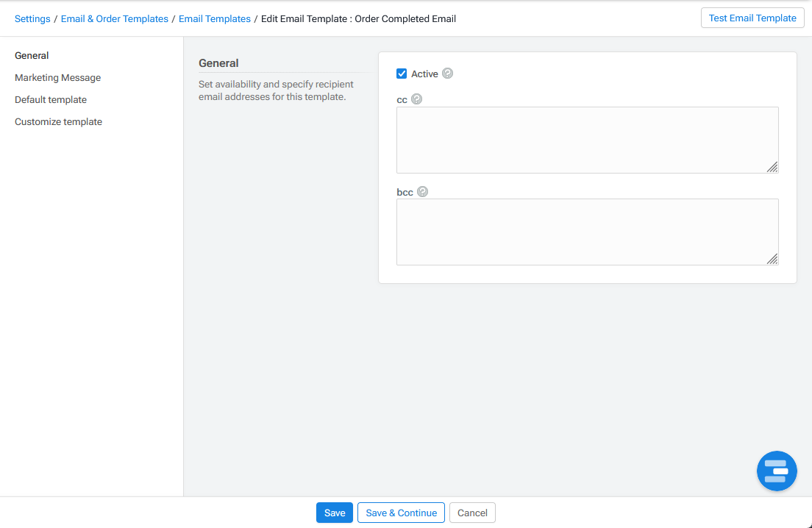The image size is (812, 528).
Task: Click the Test Email Template button
Action: [x=752, y=18]
